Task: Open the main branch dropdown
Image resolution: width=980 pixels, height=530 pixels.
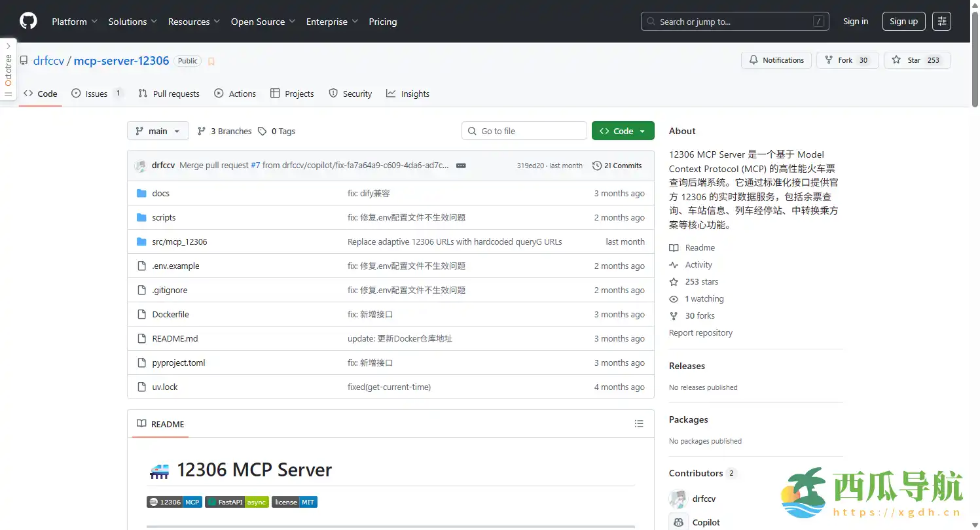Action: 158,131
